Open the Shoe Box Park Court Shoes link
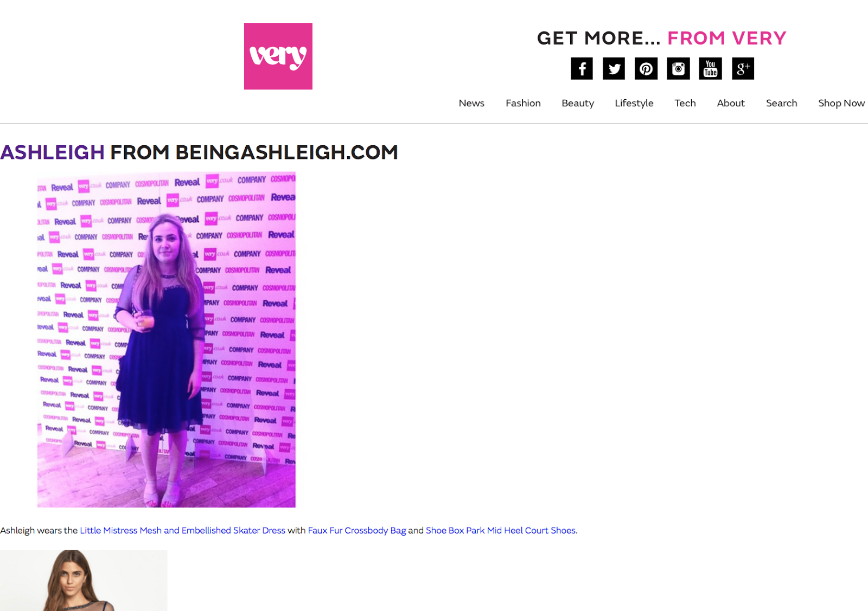Screen dimensions: 868x611 pos(501,530)
